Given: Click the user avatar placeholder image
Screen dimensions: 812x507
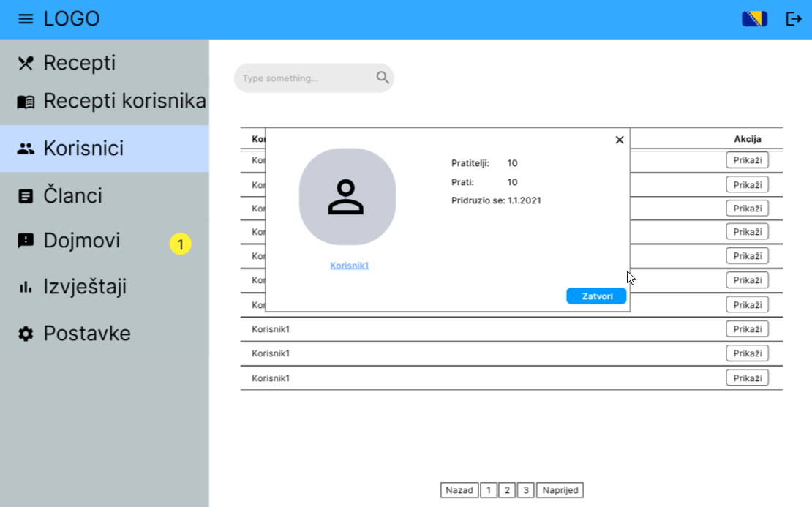Looking at the screenshot, I should [347, 197].
